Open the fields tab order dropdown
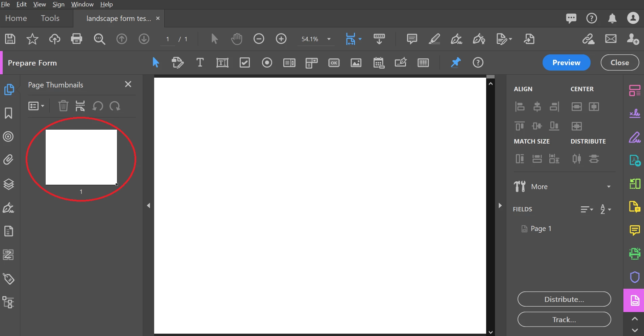 coord(587,209)
